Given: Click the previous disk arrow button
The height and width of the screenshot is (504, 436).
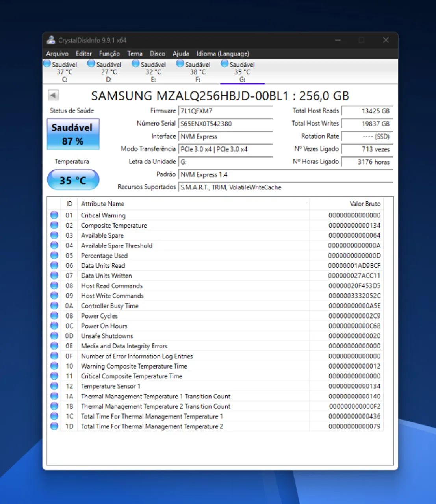Looking at the screenshot, I should tap(53, 95).
